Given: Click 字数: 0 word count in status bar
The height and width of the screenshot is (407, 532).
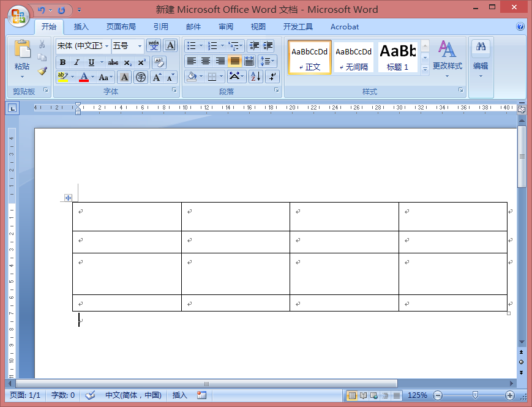Looking at the screenshot, I should coord(63,395).
